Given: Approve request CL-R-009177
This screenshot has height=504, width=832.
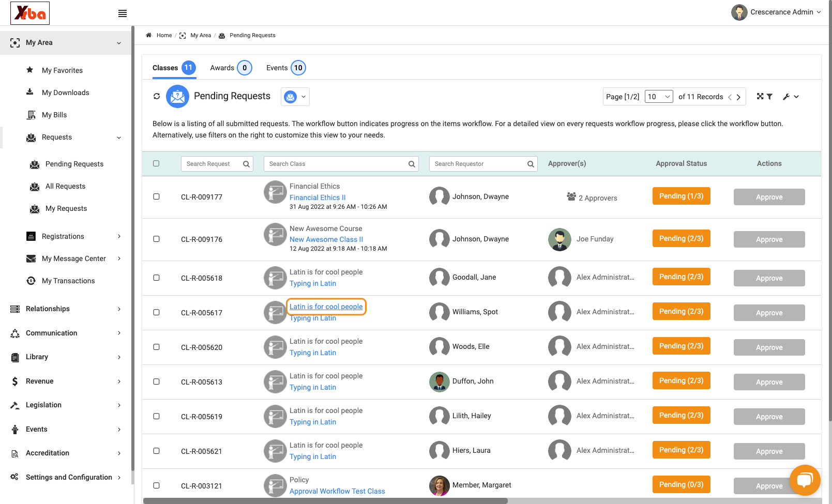Looking at the screenshot, I should [x=769, y=197].
